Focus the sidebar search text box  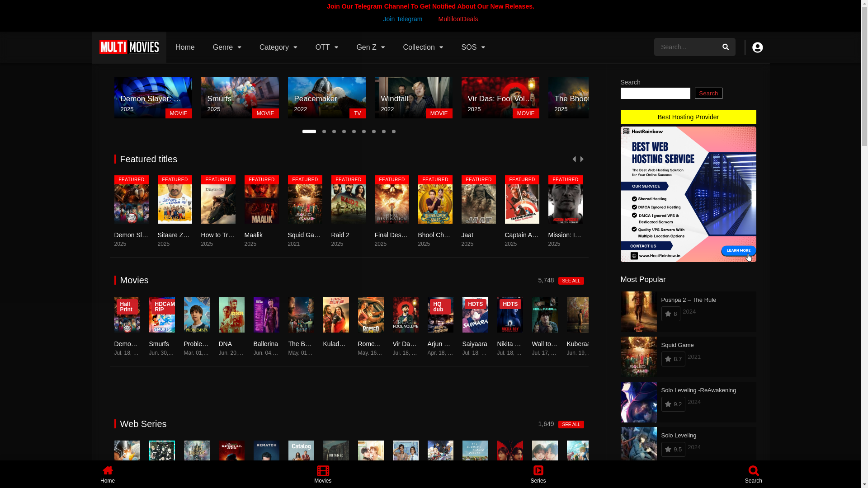click(x=656, y=93)
